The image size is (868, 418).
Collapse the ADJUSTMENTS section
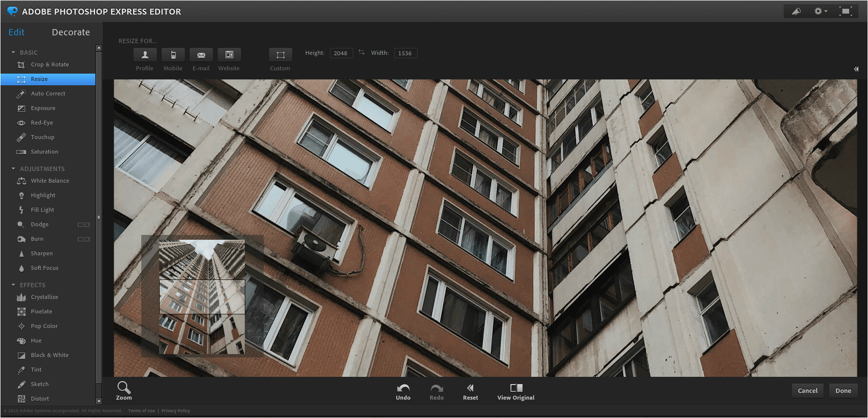click(14, 169)
